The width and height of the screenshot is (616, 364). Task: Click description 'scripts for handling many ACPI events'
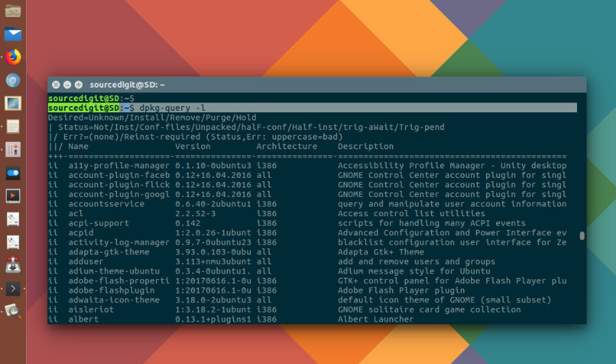tap(432, 223)
